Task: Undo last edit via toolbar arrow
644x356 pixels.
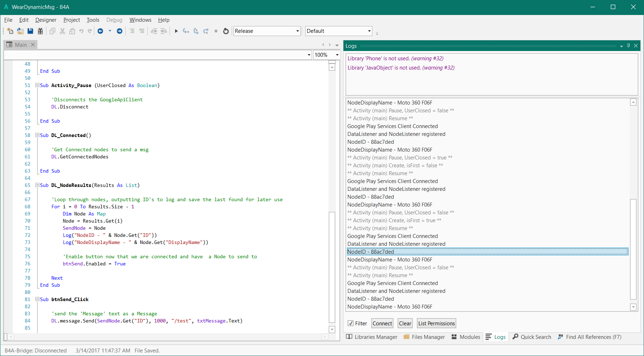Action: click(81, 31)
